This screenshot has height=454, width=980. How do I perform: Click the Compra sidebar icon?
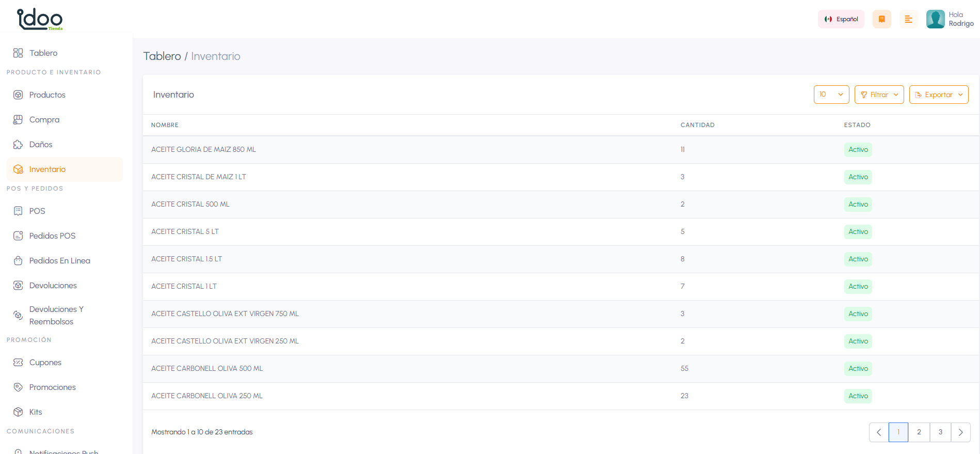click(18, 120)
